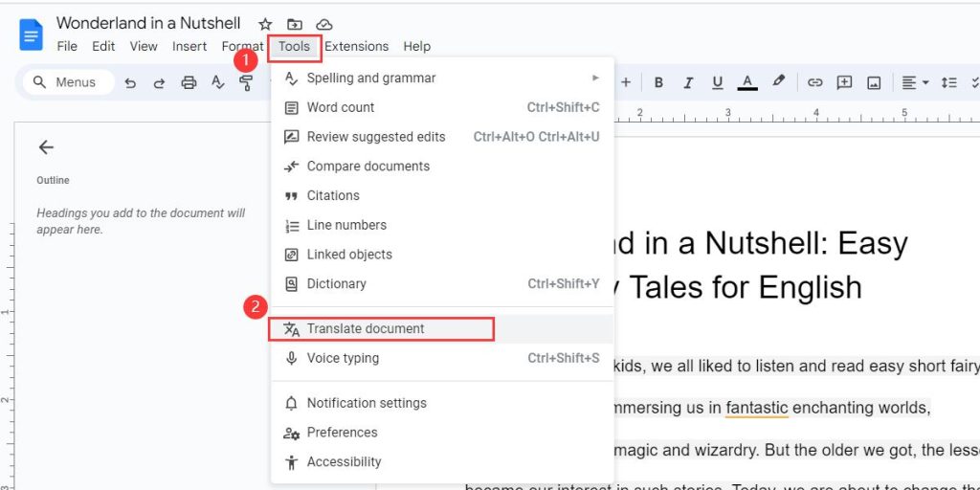Click the Insert image icon

[875, 82]
